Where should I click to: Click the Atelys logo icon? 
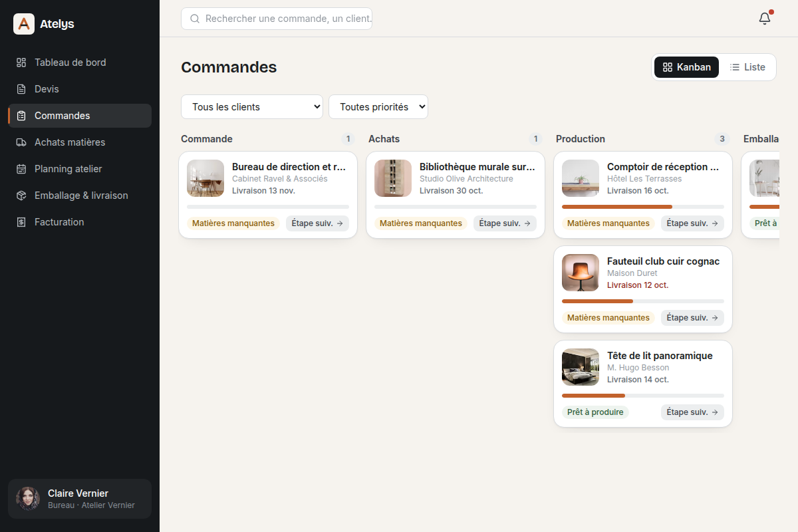24,24
